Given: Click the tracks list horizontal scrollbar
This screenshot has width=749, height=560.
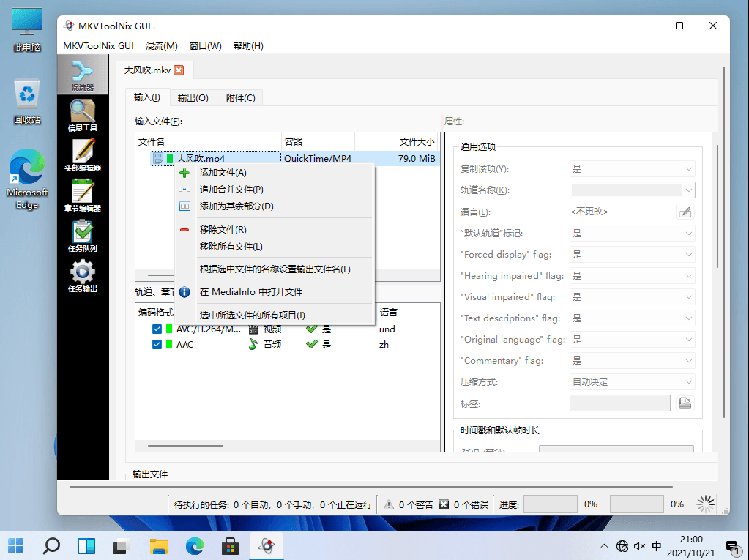Looking at the screenshot, I should point(185,446).
